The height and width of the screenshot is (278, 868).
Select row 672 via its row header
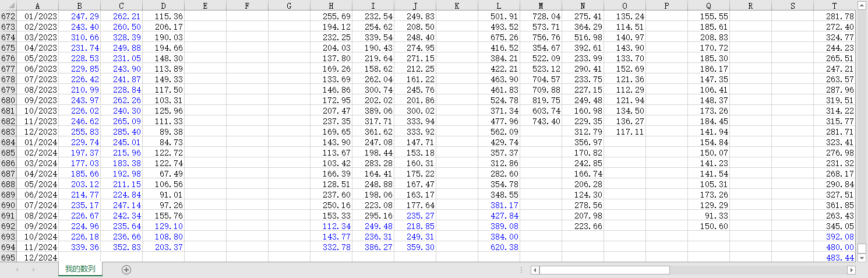click(x=8, y=16)
